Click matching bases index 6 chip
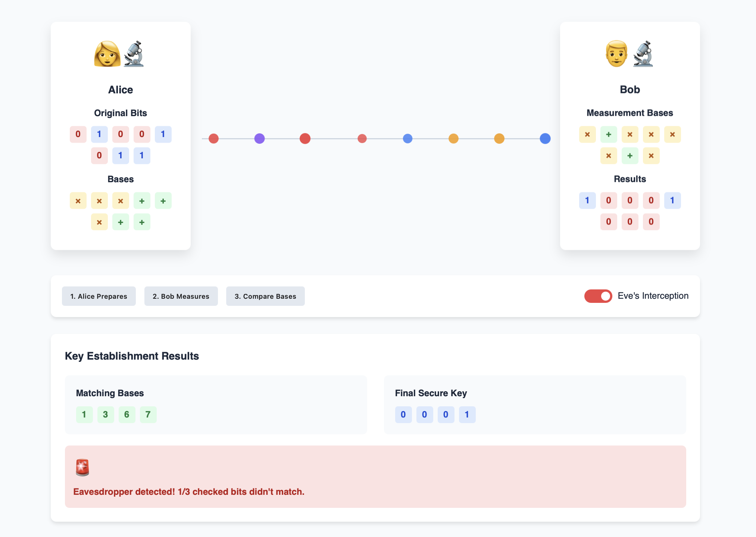756x537 pixels. (127, 415)
